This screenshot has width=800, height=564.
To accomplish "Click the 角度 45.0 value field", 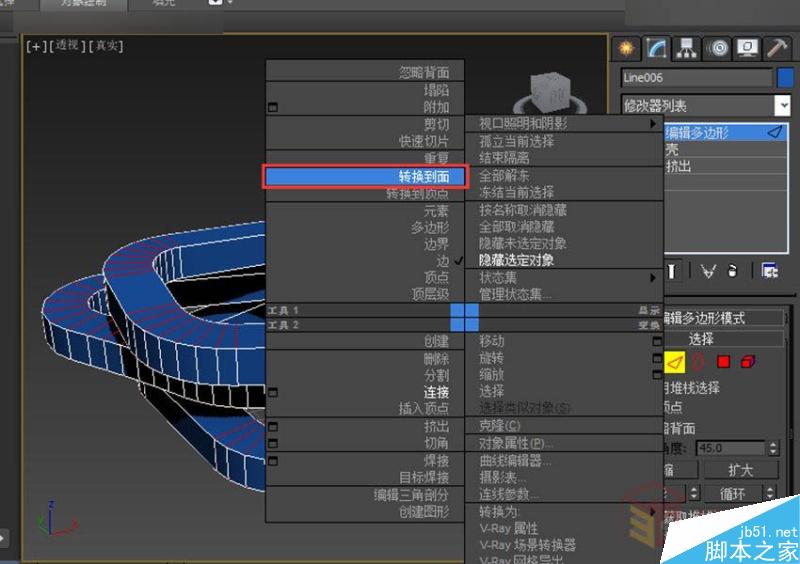I will 730,448.
